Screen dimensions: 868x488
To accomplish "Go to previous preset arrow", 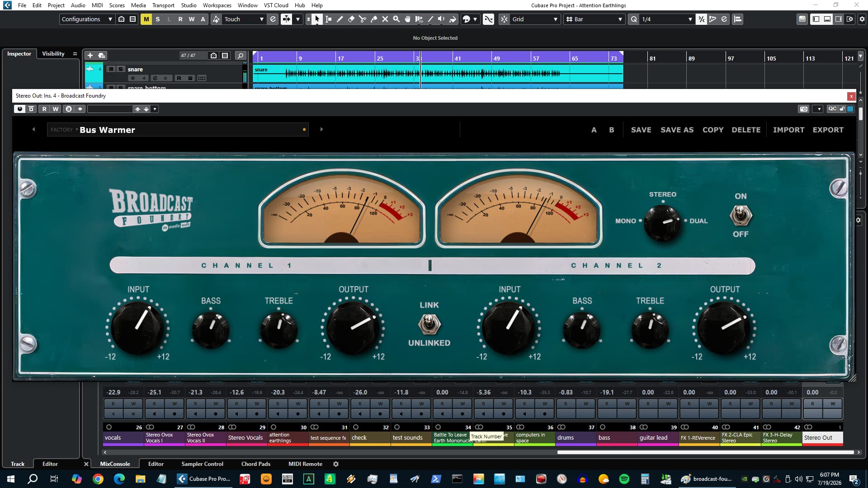I will 33,129.
